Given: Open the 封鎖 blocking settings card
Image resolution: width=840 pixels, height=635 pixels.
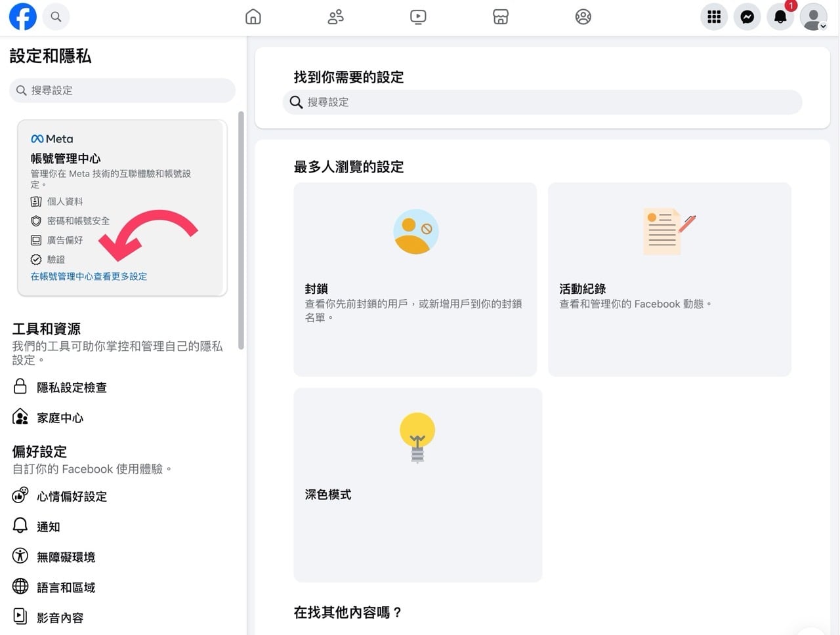Looking at the screenshot, I should pos(415,279).
